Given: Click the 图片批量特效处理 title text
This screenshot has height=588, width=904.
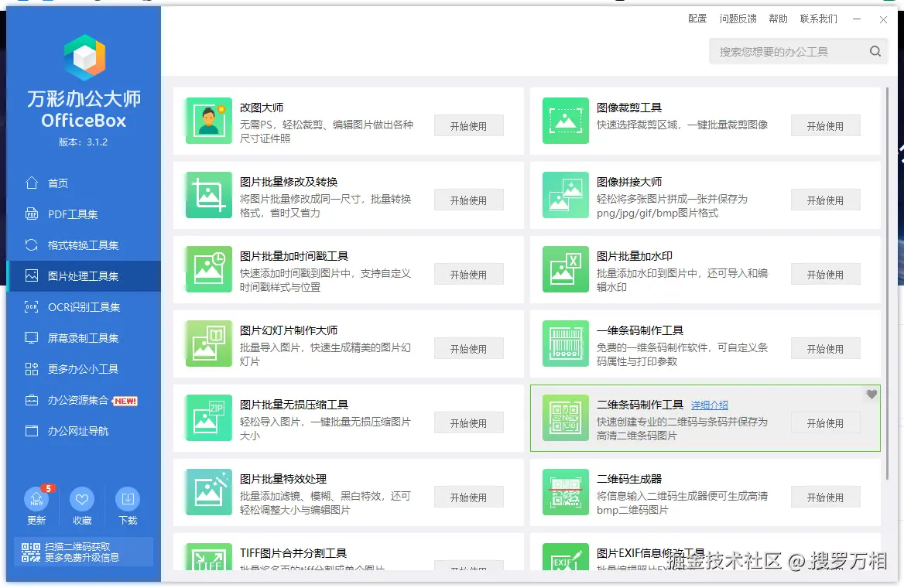Looking at the screenshot, I should (283, 479).
